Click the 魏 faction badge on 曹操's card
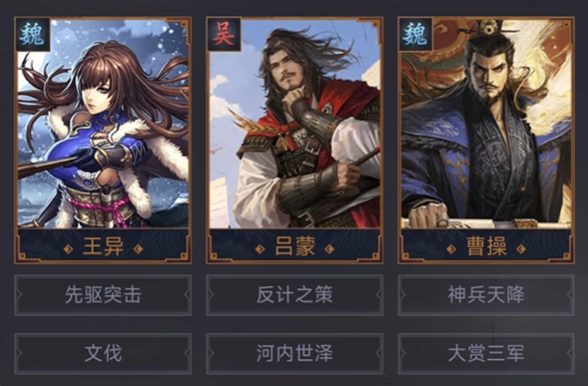Viewport: 588px width, 386px height. click(x=415, y=35)
